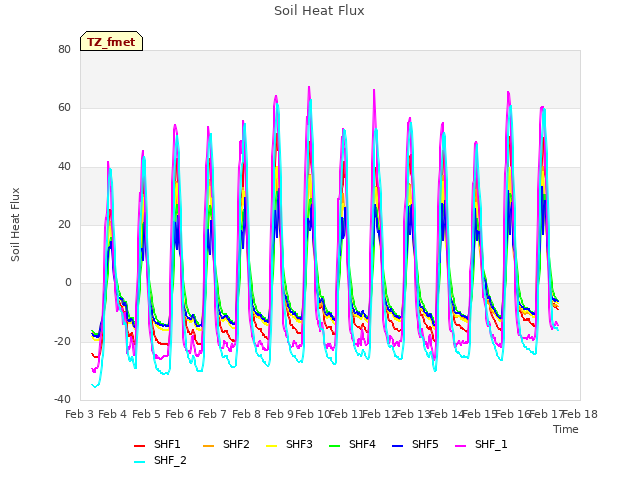Image resolution: width=640 pixels, height=480 pixels.
Task: Click the red SHF1 legend color marker
Action: 140,446
